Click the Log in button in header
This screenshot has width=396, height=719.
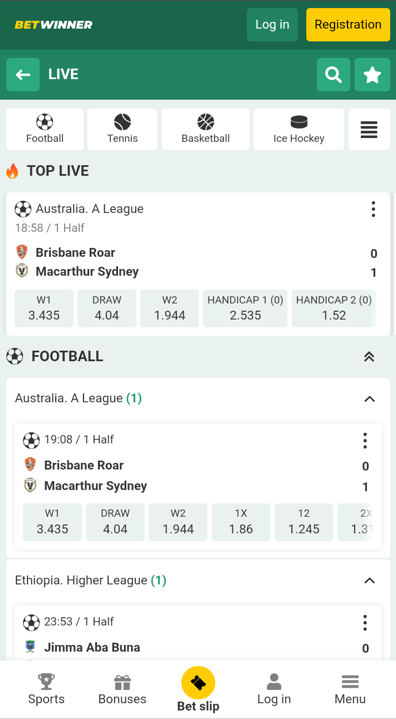[272, 25]
